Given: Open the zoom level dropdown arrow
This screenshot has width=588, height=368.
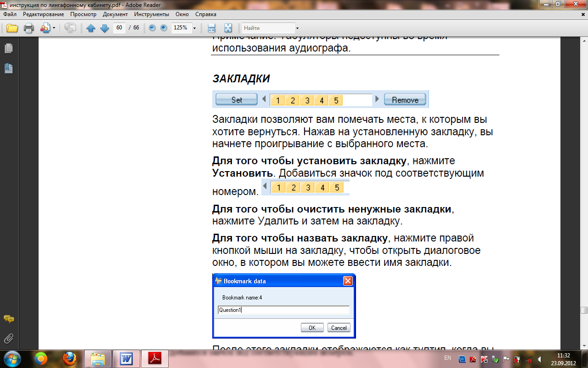Looking at the screenshot, I should [194, 28].
